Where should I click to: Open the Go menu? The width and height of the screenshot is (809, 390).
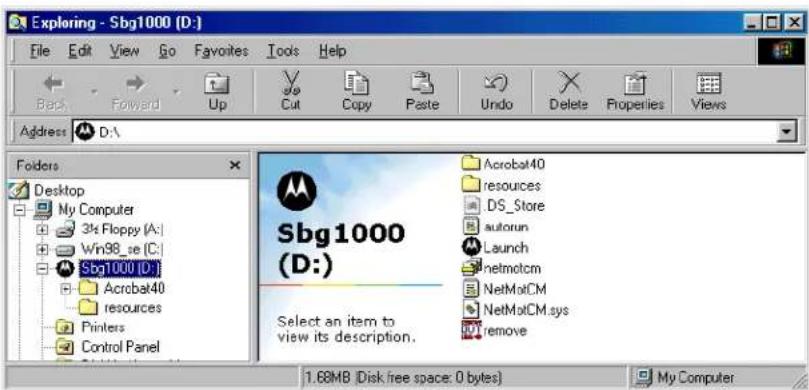point(167,51)
